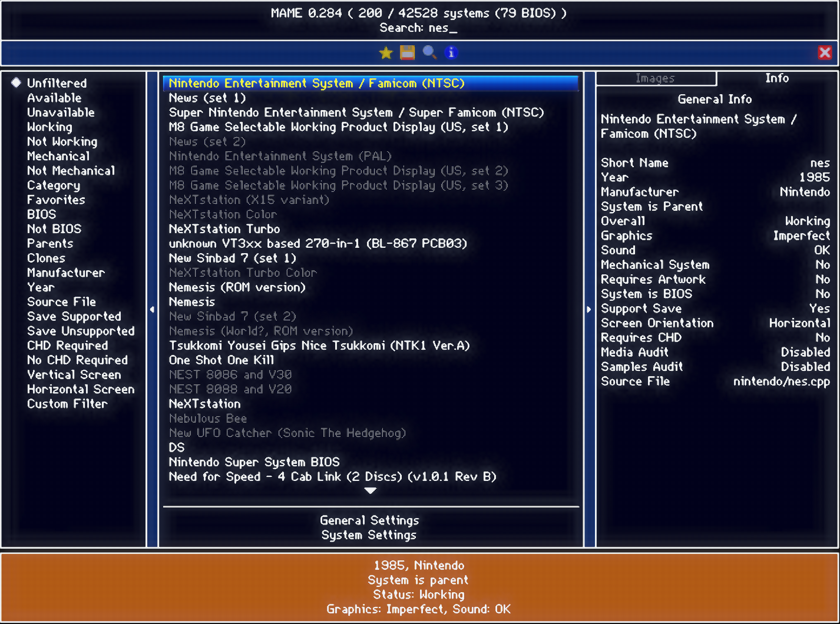Add current system to Favorites via star icon
Screen dimensions: 840x624
(x=386, y=52)
